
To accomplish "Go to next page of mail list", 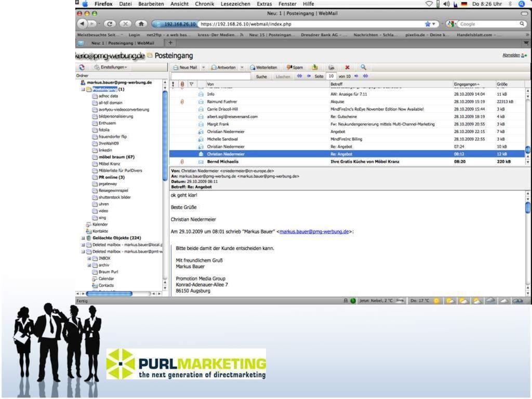I will point(356,76).
